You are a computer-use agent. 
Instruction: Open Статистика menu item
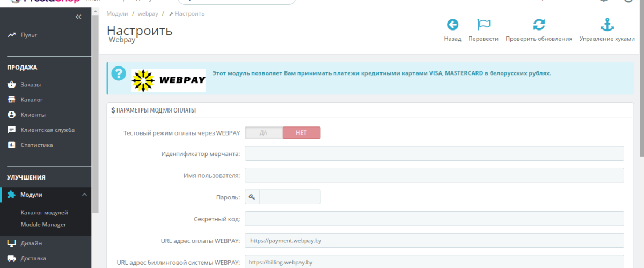pos(37,145)
